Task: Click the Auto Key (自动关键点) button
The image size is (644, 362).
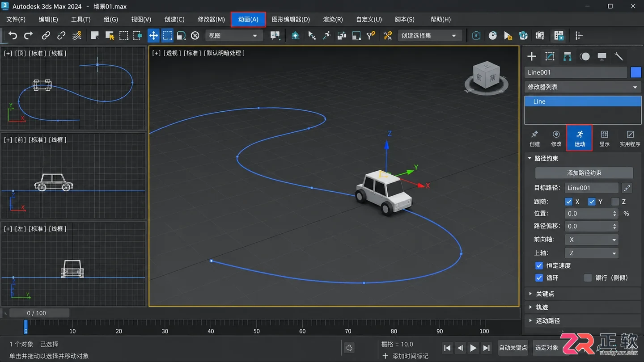Action: point(513,348)
